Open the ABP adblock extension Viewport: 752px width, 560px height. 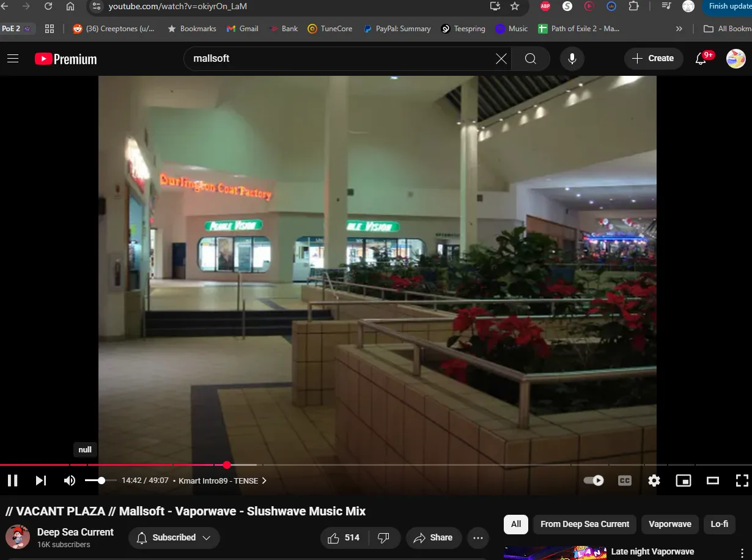[x=545, y=6]
